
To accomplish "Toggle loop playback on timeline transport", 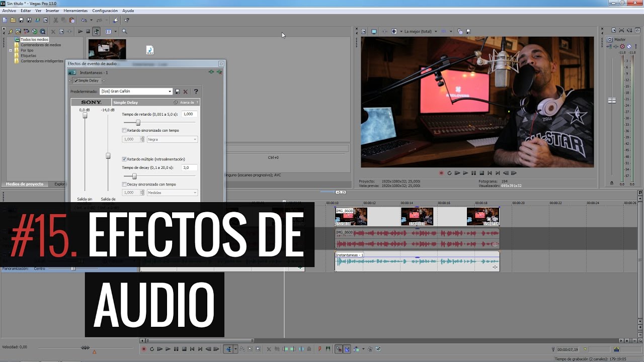I will [x=152, y=349].
